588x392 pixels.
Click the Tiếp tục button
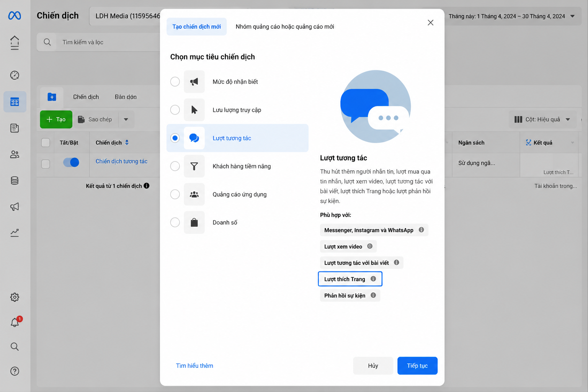417,366
